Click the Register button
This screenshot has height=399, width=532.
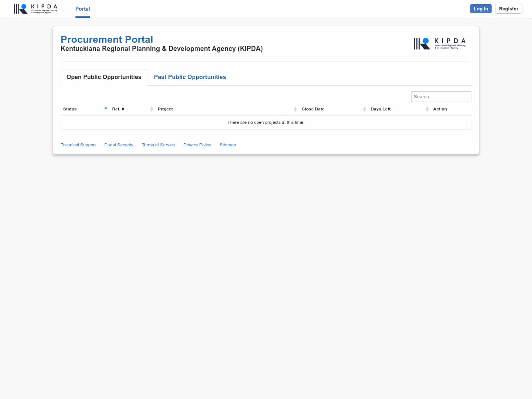(x=508, y=8)
